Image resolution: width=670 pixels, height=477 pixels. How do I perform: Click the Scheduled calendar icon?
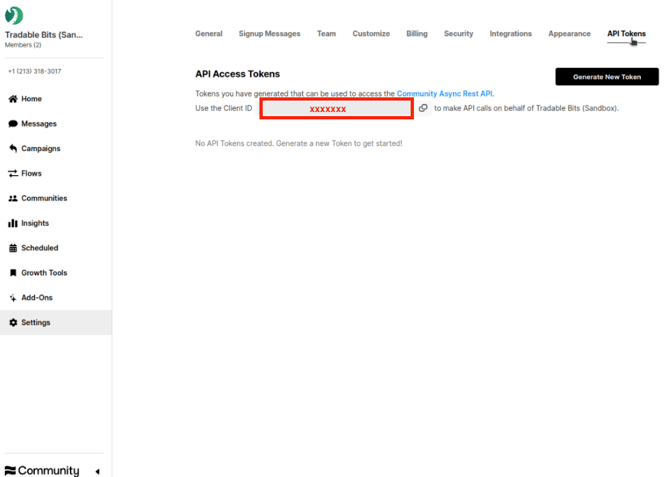13,248
